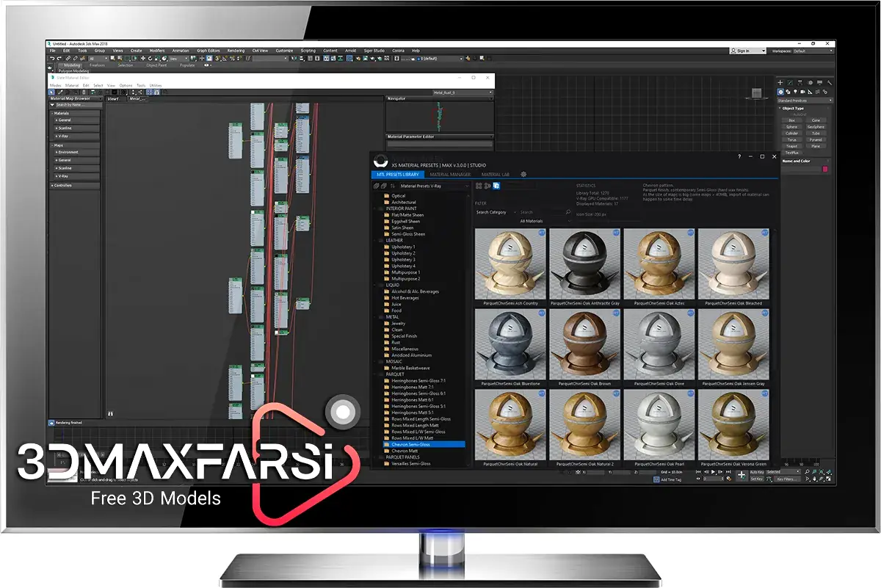Click the pink object color swatch

824,170
